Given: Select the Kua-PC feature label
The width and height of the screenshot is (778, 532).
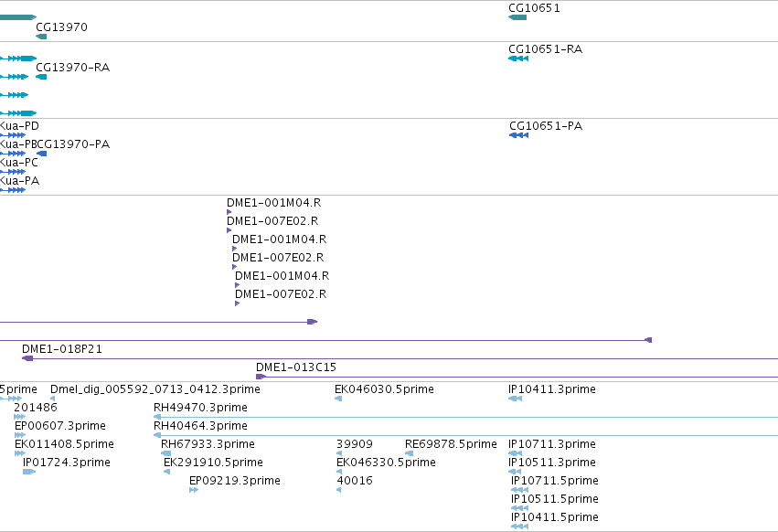Looking at the screenshot, I should pos(19,163).
